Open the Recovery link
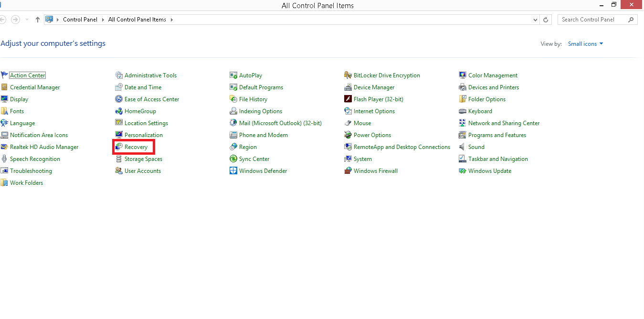 136,147
